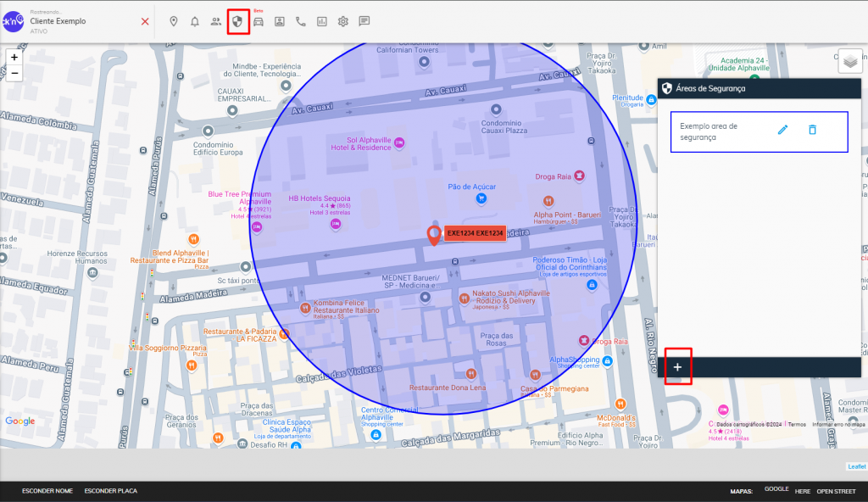Click the Casa do Parmegiana restaurant marker

(x=535, y=375)
